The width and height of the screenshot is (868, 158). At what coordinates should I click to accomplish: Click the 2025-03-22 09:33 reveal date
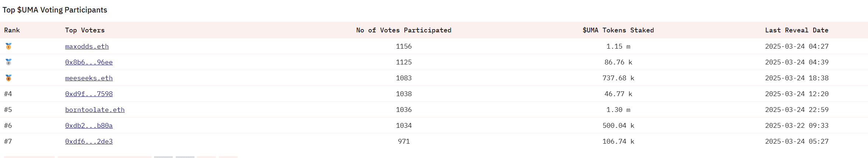(797, 126)
